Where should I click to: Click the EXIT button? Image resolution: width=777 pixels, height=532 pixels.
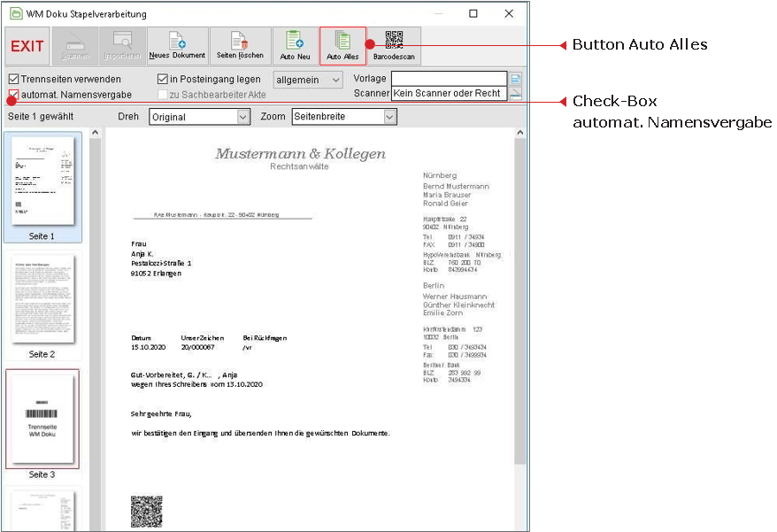coord(27,46)
